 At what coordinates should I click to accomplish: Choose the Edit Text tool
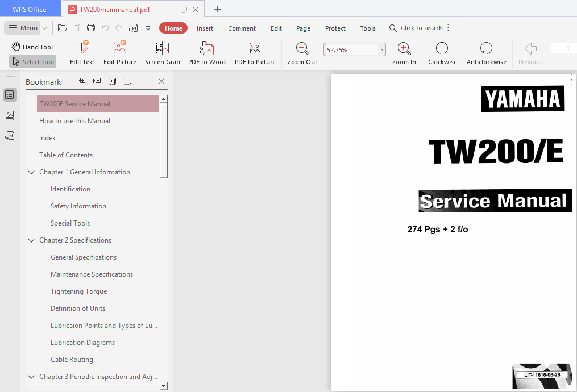[82, 53]
